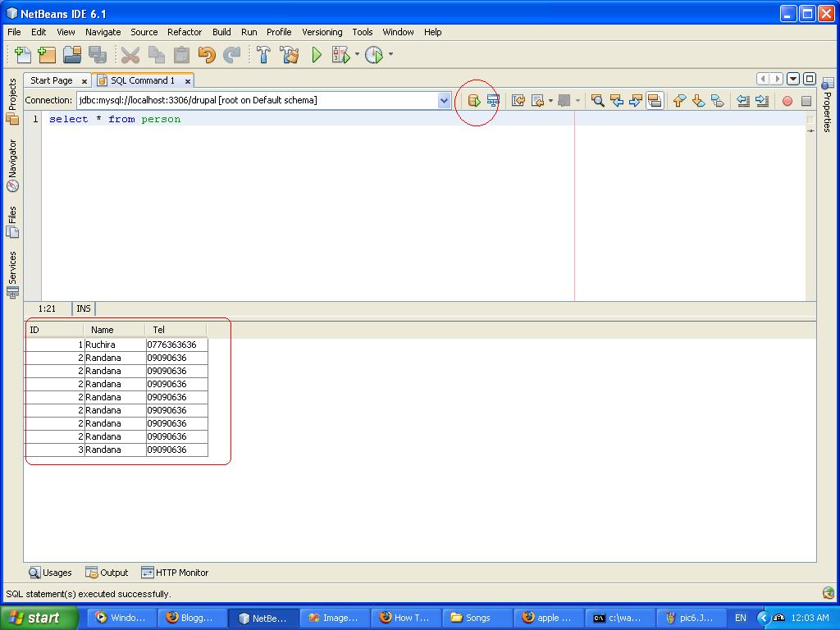Click the Save All icon

pyautogui.click(x=98, y=55)
